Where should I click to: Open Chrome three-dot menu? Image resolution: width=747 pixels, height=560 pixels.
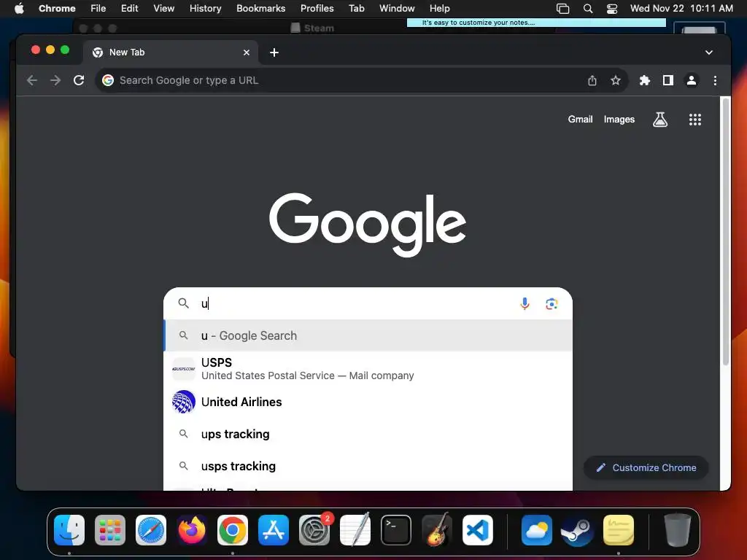[715, 80]
